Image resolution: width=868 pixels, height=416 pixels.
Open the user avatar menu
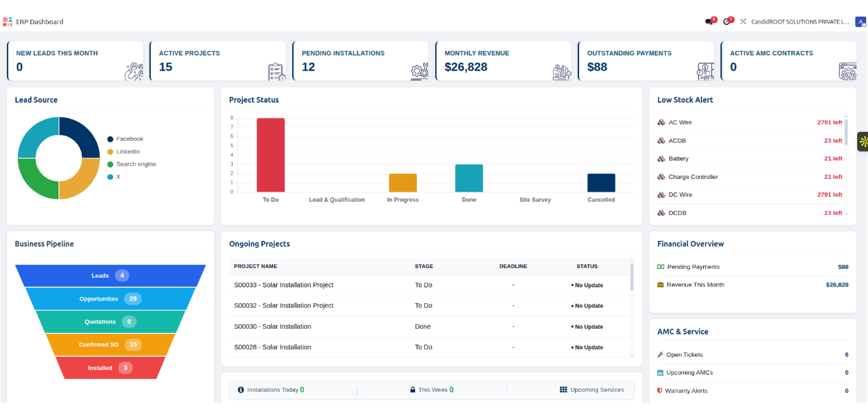click(x=860, y=22)
